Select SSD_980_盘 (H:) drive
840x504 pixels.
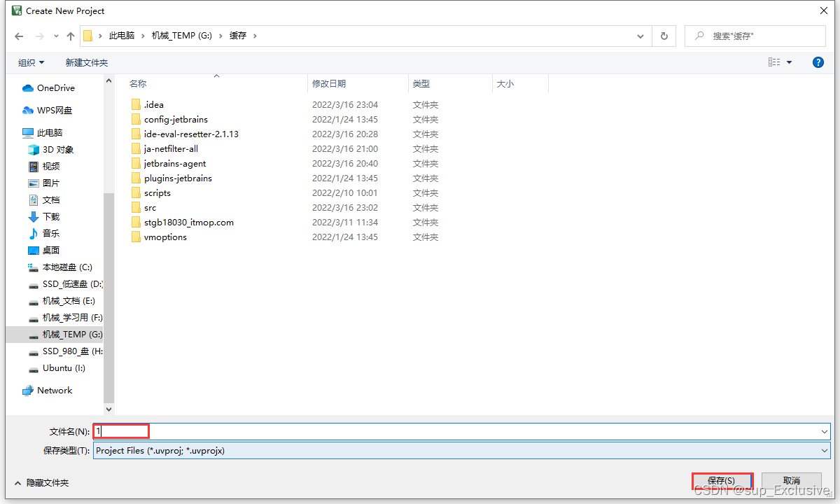[65, 351]
